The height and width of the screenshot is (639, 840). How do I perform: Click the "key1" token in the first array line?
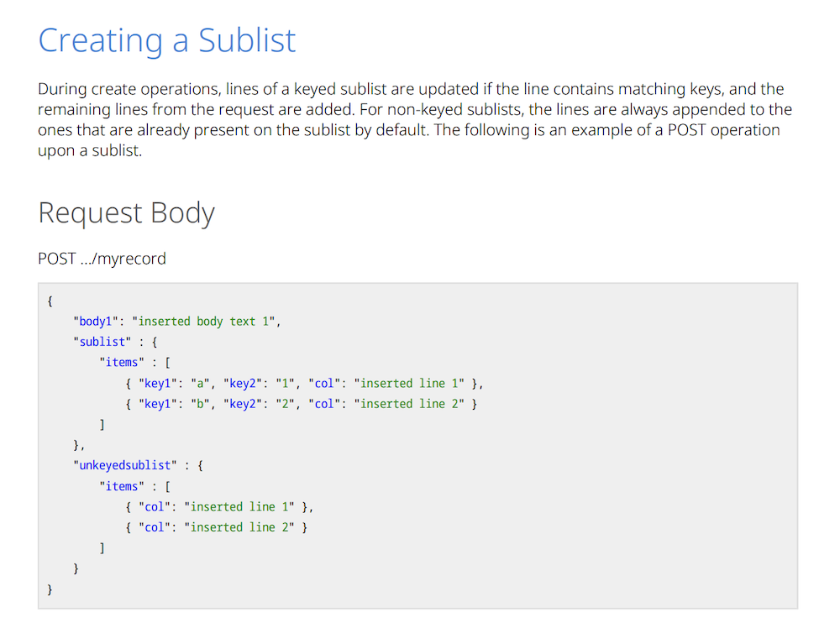pos(156,383)
